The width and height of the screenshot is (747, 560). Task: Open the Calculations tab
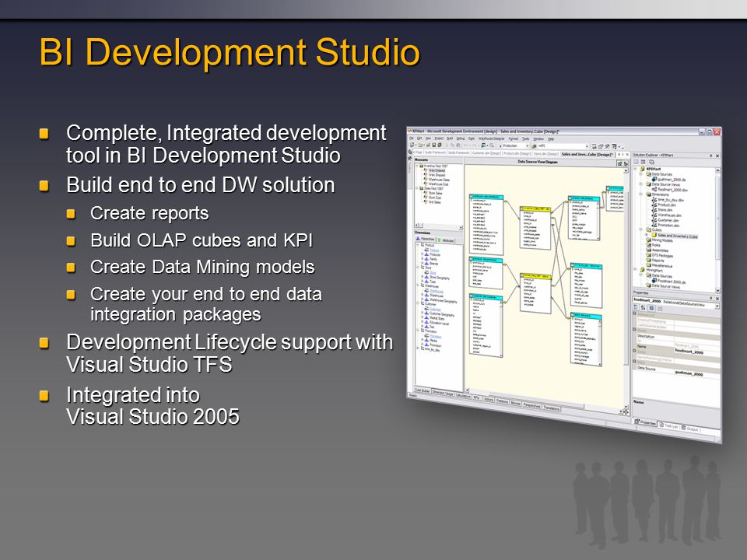pos(462,396)
